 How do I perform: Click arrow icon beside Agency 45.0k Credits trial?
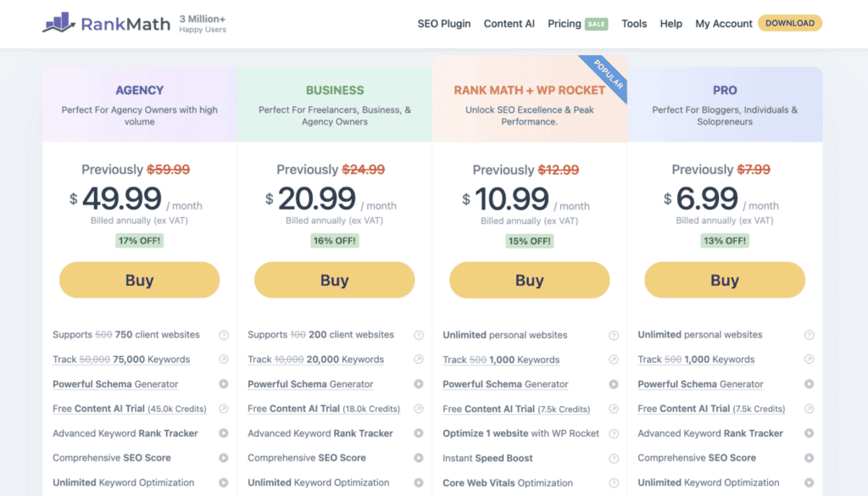(x=224, y=409)
